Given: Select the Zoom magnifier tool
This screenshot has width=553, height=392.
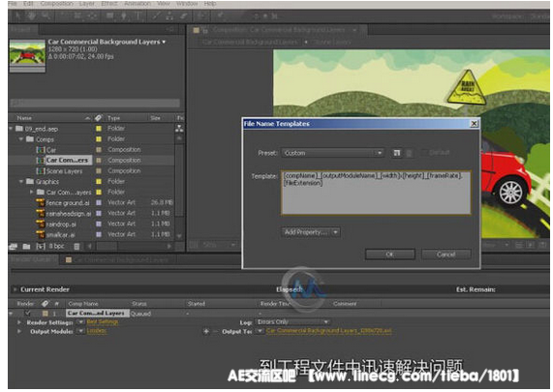Looking at the screenshot, I should click(x=46, y=15).
